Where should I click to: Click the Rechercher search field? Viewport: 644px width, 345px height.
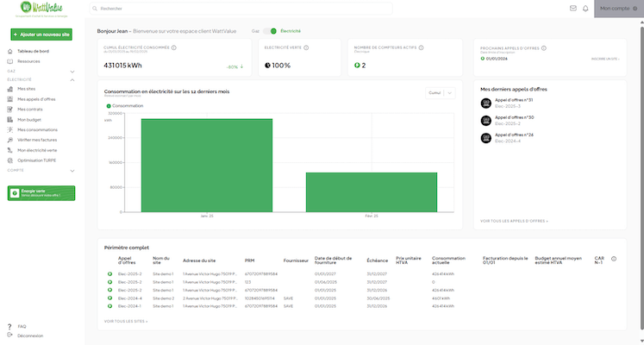click(x=172, y=9)
